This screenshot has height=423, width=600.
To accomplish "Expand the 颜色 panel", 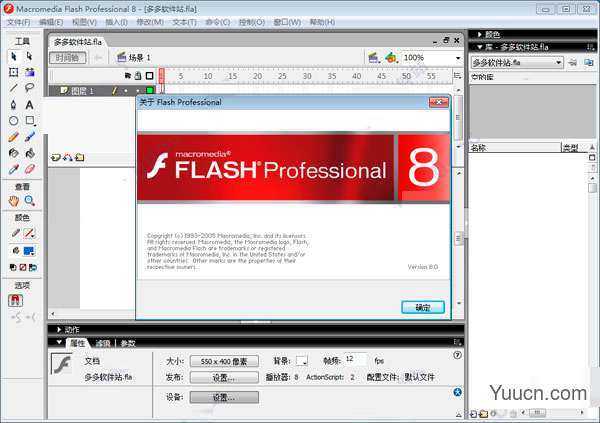I will click(479, 34).
